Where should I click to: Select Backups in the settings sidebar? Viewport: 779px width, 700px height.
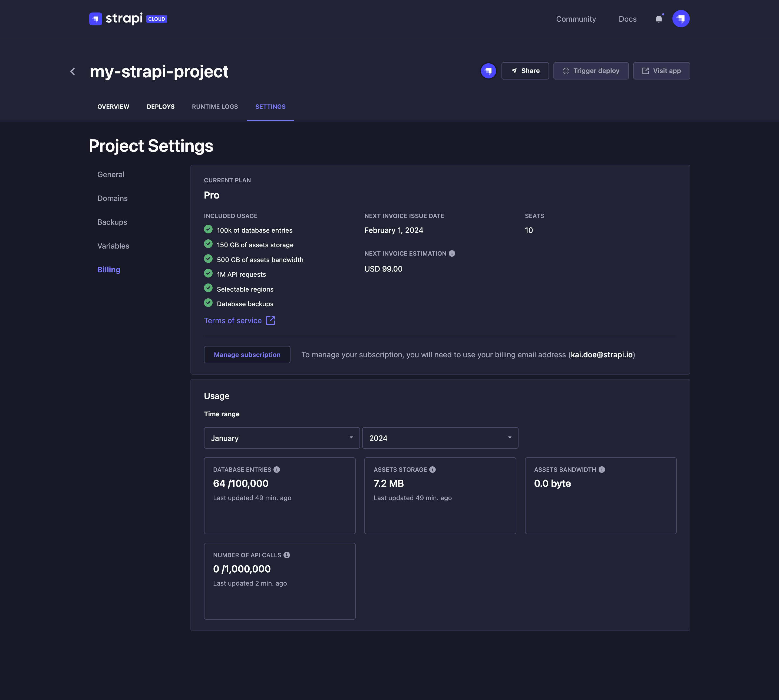[112, 222]
